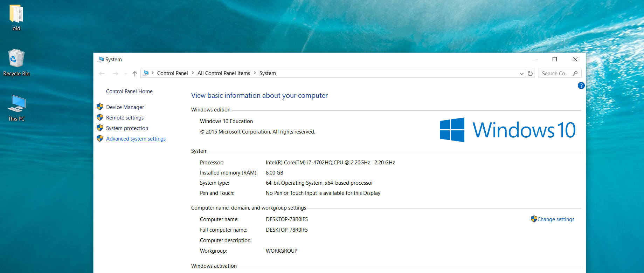Click the No Pen or Touch Input text
The width and height of the screenshot is (644, 273).
323,193
